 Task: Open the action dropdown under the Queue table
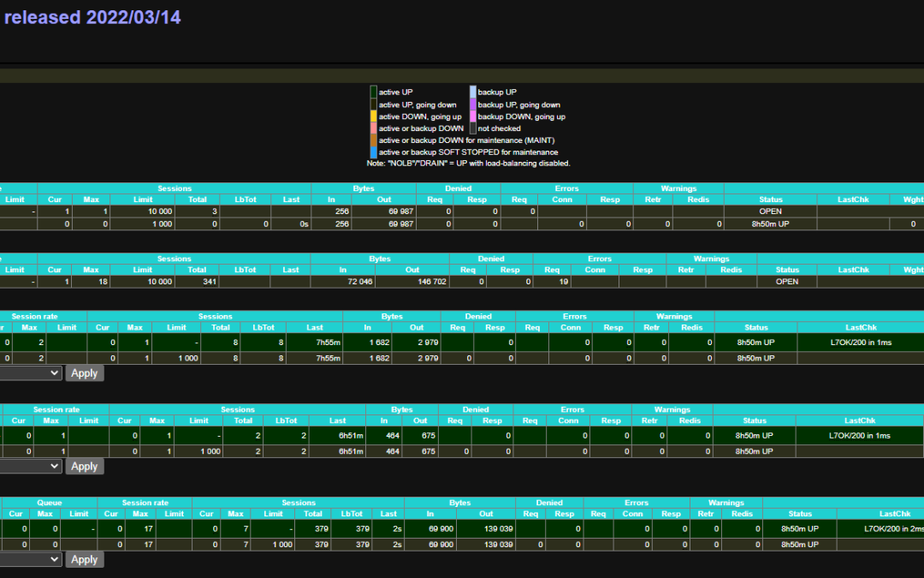pos(31,559)
